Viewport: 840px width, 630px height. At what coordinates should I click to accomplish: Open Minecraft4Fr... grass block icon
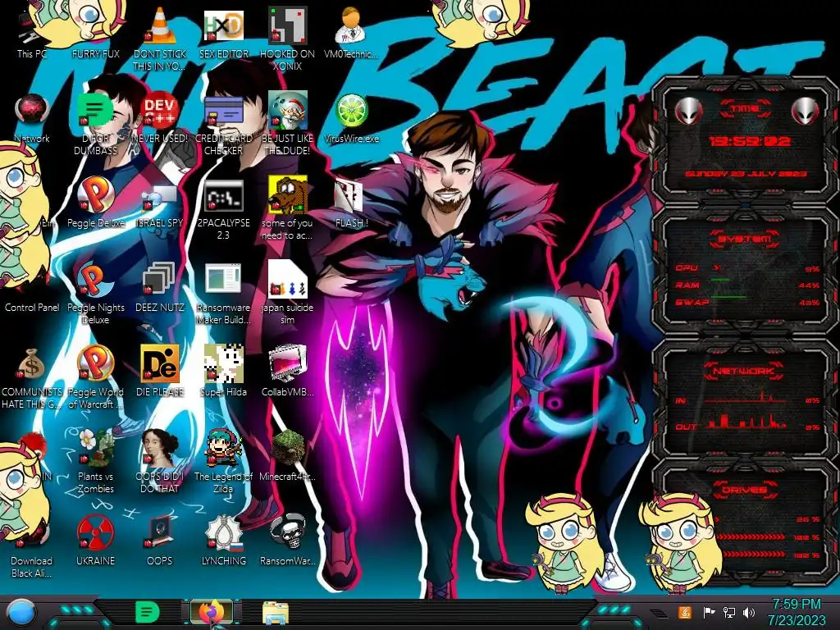288,448
